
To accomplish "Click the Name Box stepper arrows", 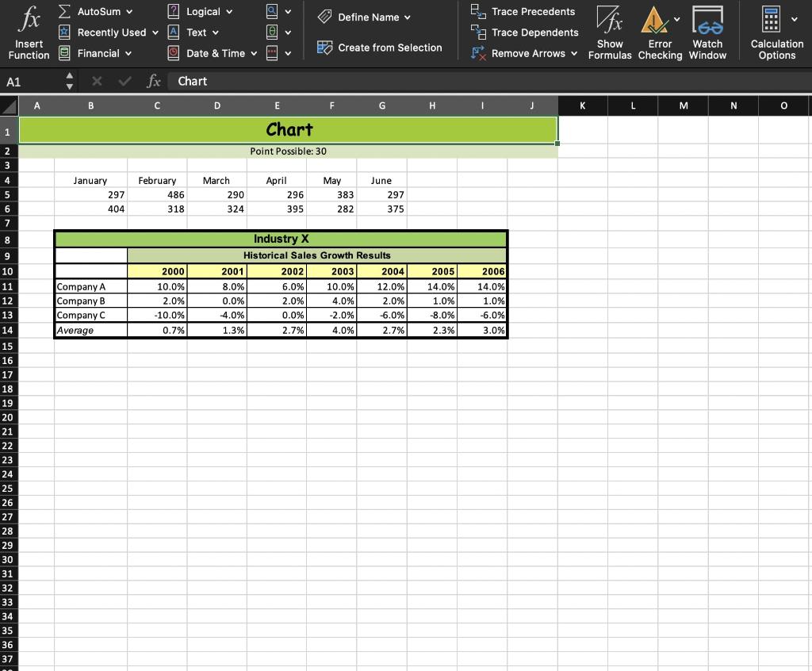I will (70, 82).
